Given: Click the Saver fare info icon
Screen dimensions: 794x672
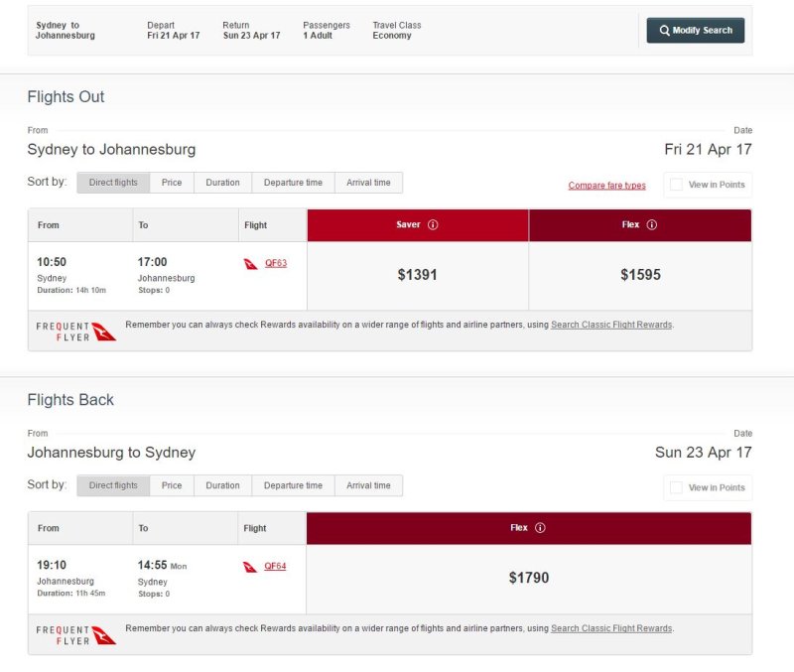Looking at the screenshot, I should coord(433,224).
